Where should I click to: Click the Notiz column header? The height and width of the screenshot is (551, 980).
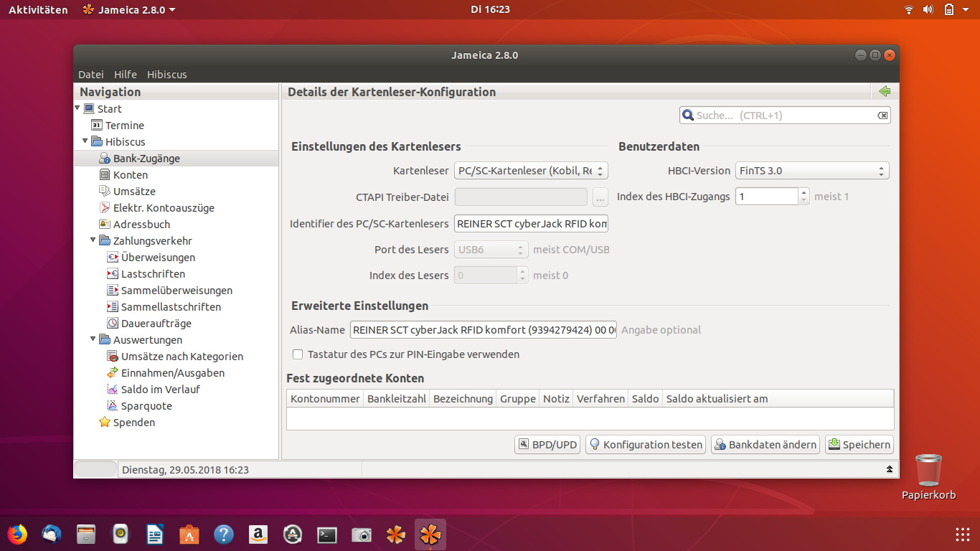[556, 399]
